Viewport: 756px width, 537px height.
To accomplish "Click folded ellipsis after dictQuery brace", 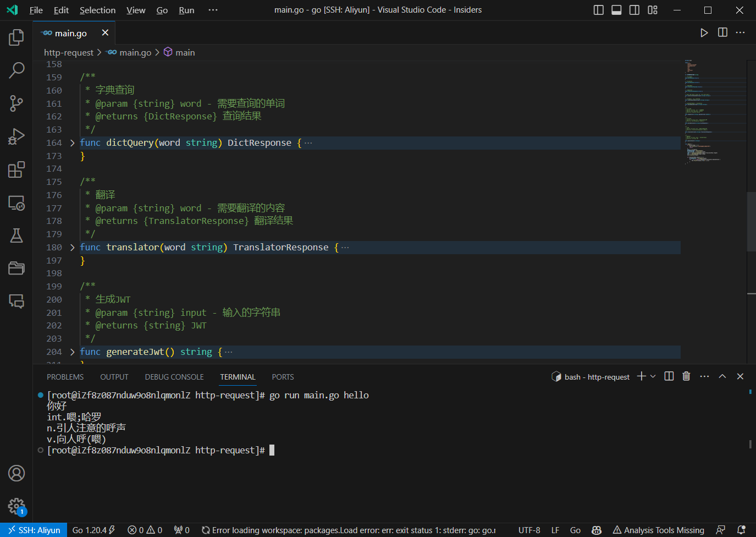I will click(x=308, y=143).
